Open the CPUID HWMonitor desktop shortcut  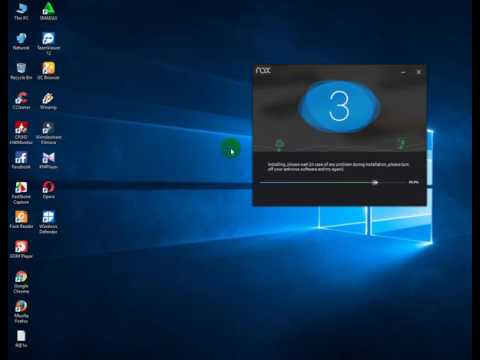21,133
